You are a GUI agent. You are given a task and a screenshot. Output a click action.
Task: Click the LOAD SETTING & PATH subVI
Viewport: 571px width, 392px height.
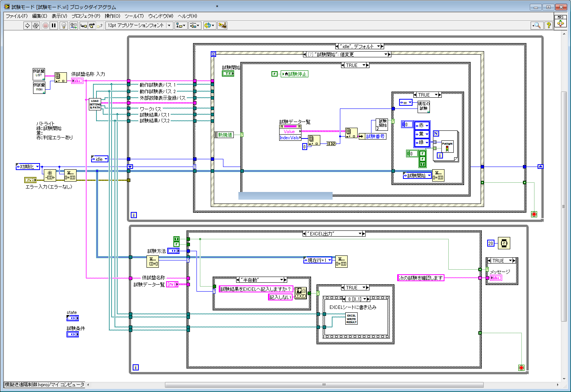click(95, 104)
